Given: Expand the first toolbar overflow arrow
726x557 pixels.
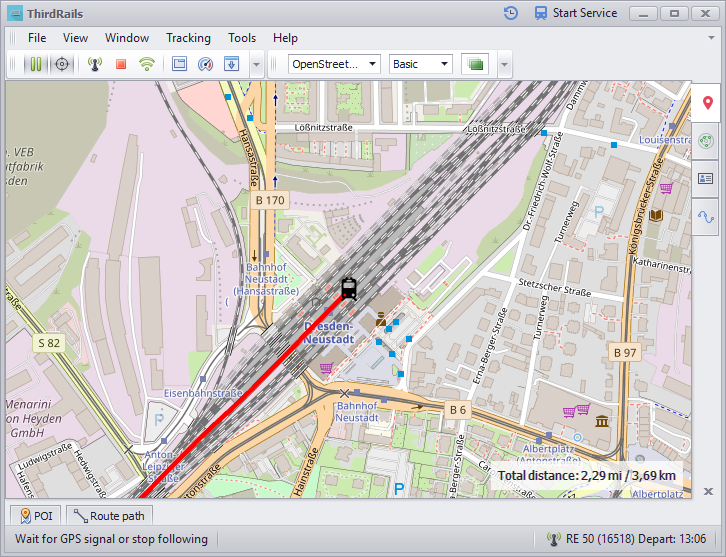Looking at the screenshot, I should pyautogui.click(x=257, y=64).
